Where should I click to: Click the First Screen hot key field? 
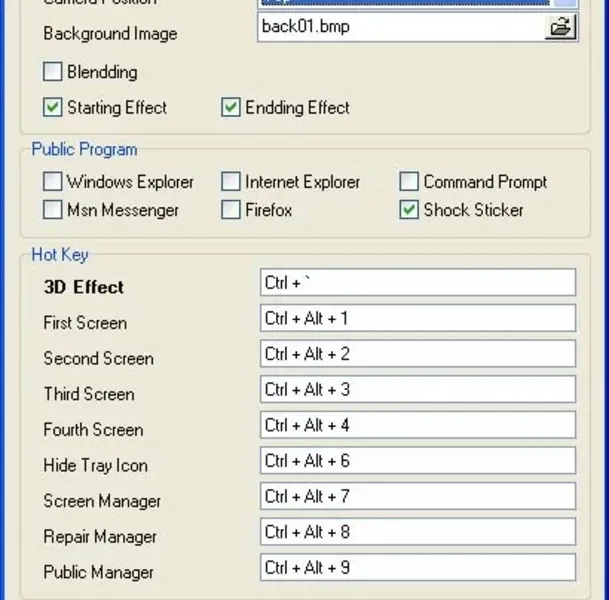[x=417, y=319]
